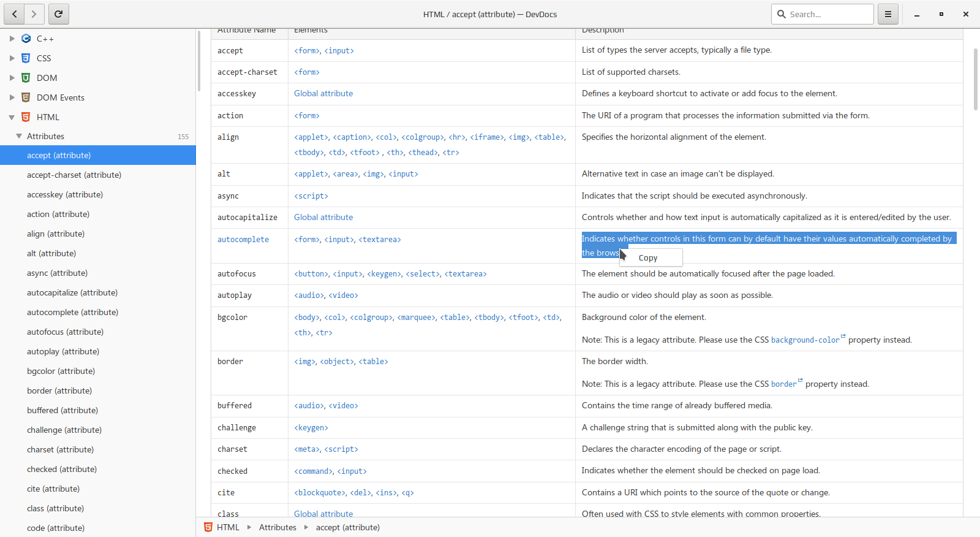This screenshot has height=537, width=980.
Task: Select bgcolor (attribute) in sidebar
Action: click(x=98, y=371)
